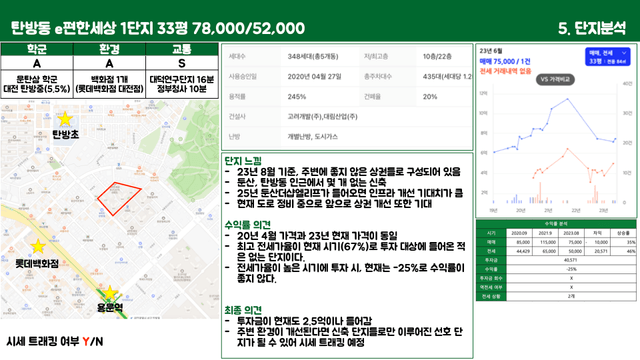Viewport: 640px width, 360px height.
Task: Click the 2020.09 column header in table
Action: point(519,233)
